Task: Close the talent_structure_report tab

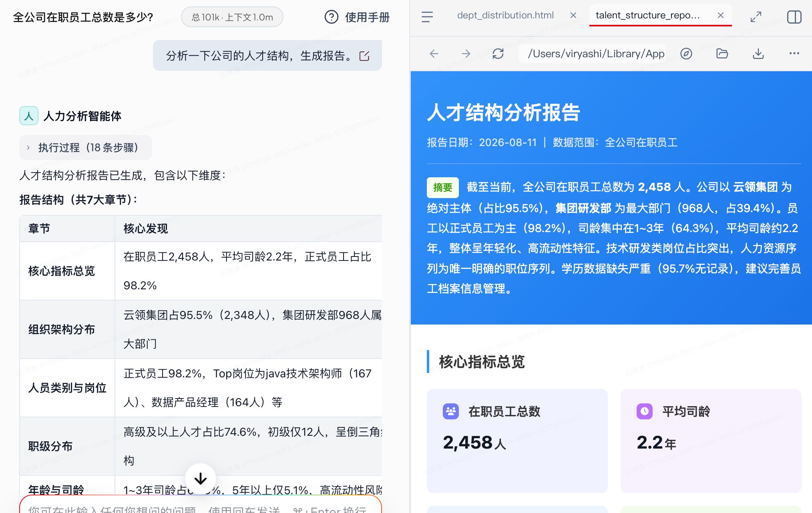Action: 721,15
